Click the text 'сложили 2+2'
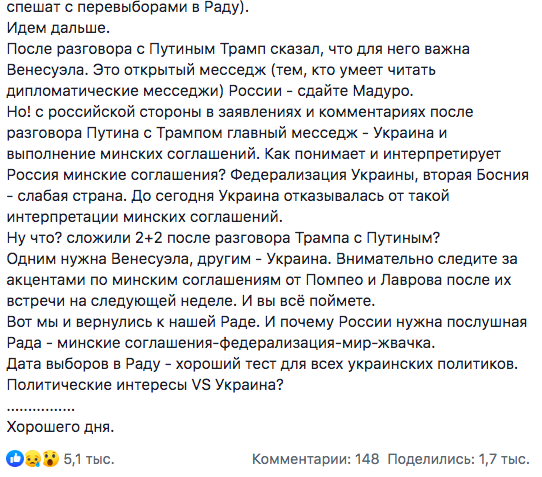Viewport: 542px width, 477px height. (x=114, y=238)
